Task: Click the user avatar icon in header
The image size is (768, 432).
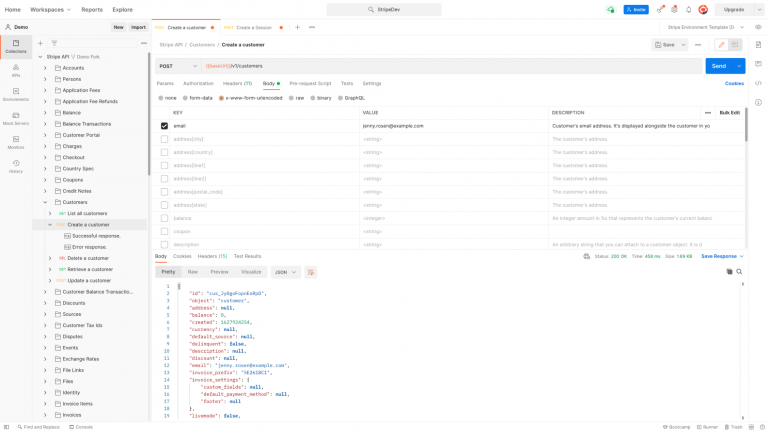Action: pos(703,9)
